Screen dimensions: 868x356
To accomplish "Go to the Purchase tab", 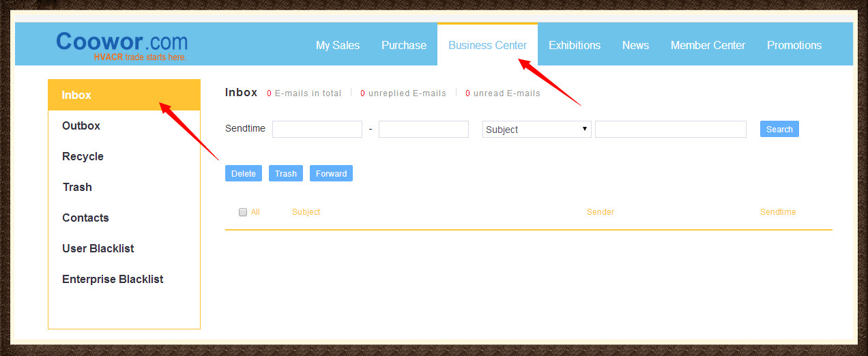I will [x=404, y=45].
